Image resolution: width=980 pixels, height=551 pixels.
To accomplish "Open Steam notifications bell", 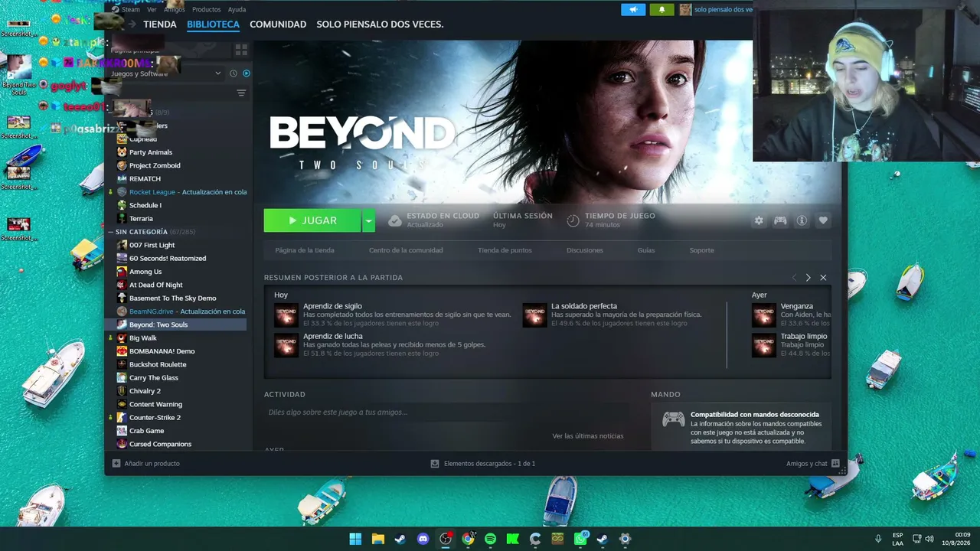I will point(661,9).
